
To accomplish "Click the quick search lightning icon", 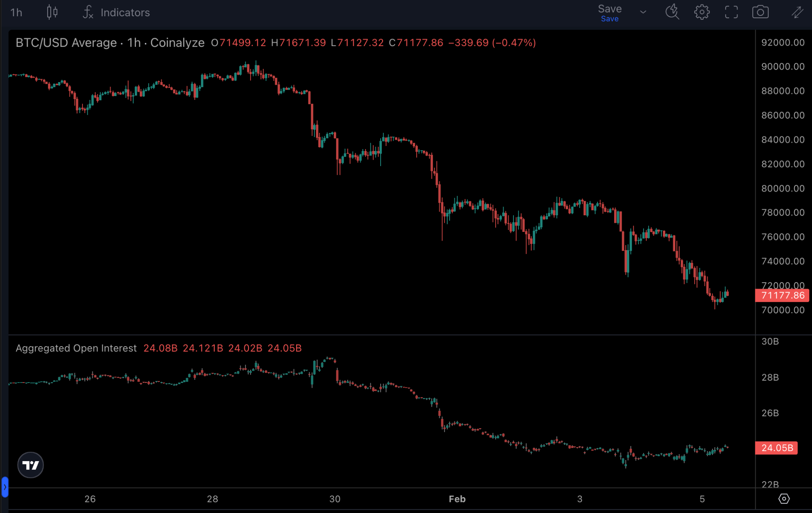I will (x=672, y=12).
